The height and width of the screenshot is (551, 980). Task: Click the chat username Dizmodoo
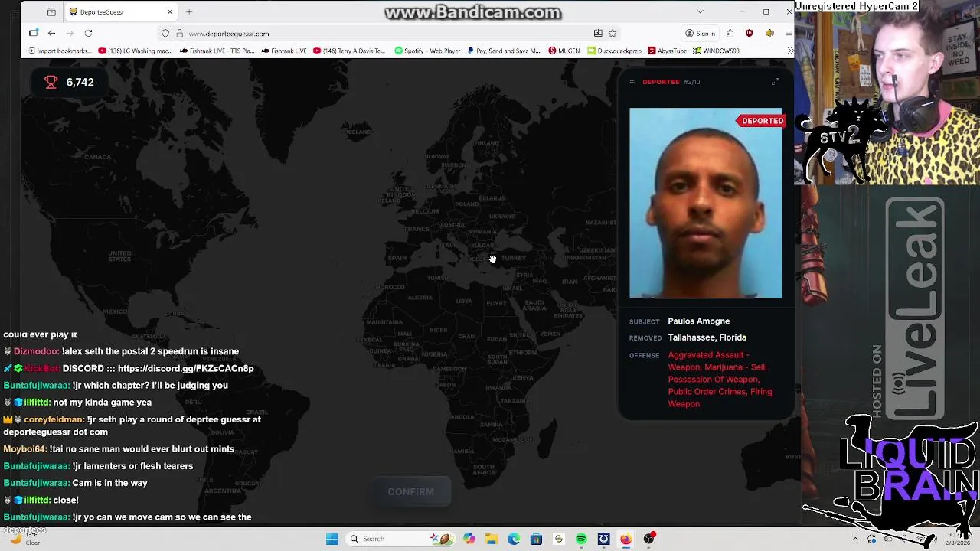coord(37,351)
